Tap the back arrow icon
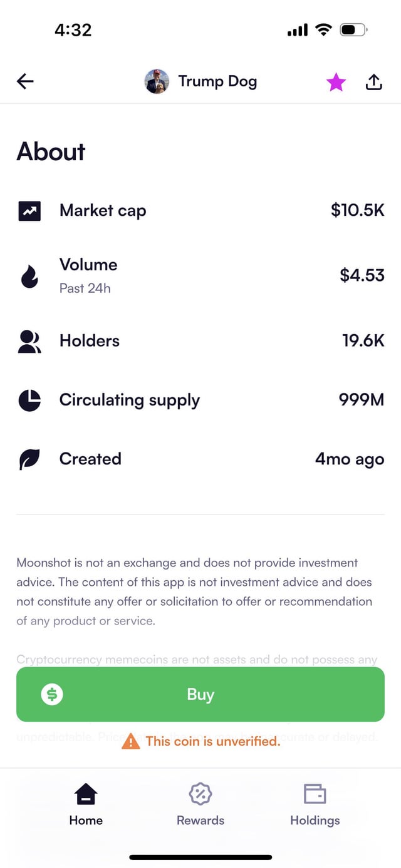Image resolution: width=401 pixels, height=868 pixels. pos(25,81)
